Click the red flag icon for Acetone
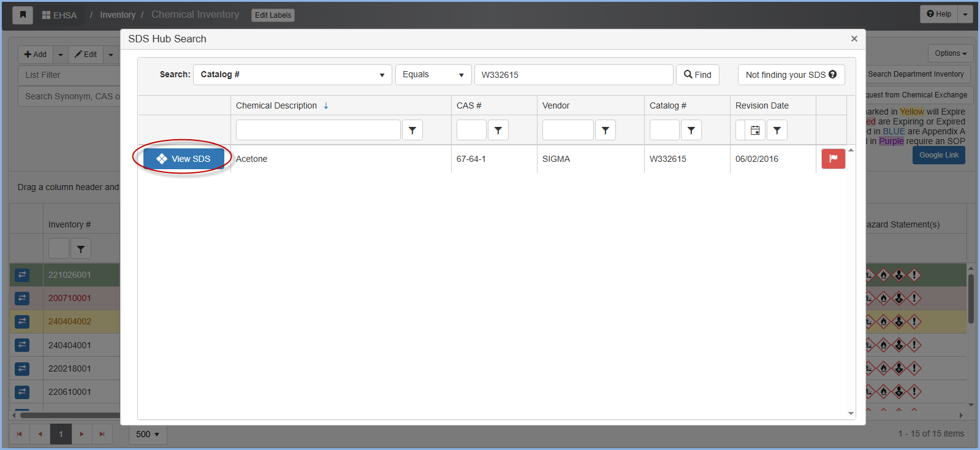 pos(833,159)
